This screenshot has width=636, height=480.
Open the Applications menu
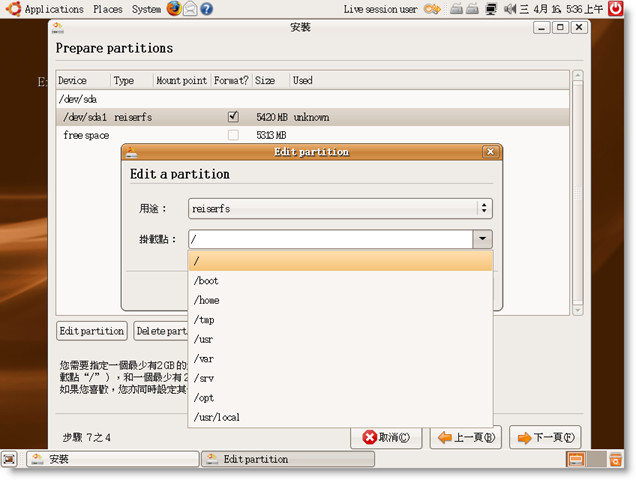click(x=54, y=9)
